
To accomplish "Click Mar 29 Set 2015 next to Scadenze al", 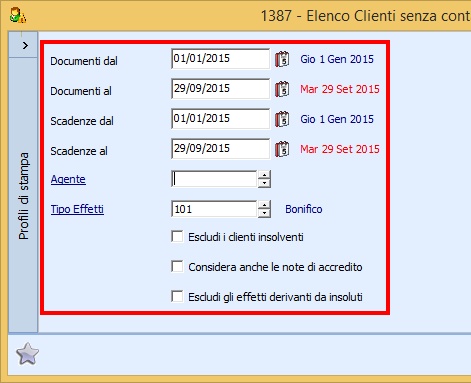I will pos(340,149).
